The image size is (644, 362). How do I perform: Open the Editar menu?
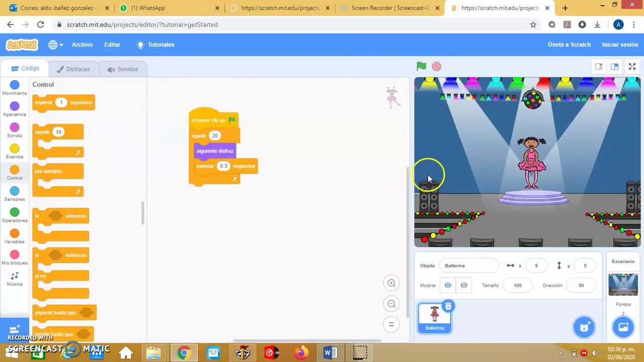point(112,45)
